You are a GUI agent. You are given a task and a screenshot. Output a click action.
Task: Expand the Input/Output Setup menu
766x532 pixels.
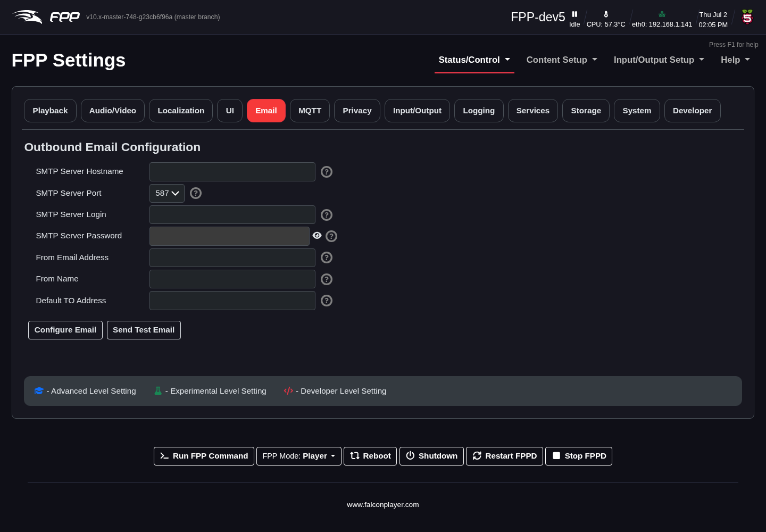click(x=659, y=60)
